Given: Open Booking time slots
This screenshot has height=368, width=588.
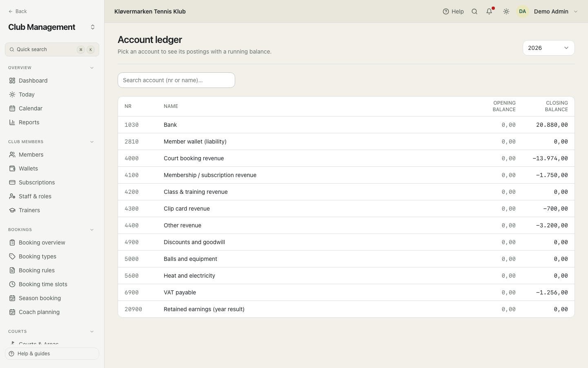Looking at the screenshot, I should click(52, 284).
